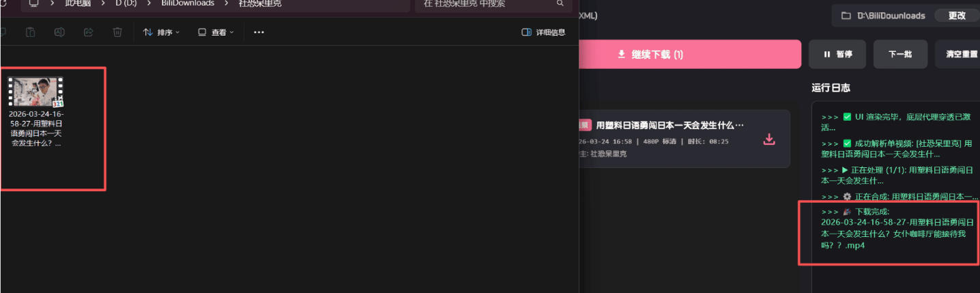
Task: Select the downloaded mp4 video thumbnail
Action: [35, 92]
